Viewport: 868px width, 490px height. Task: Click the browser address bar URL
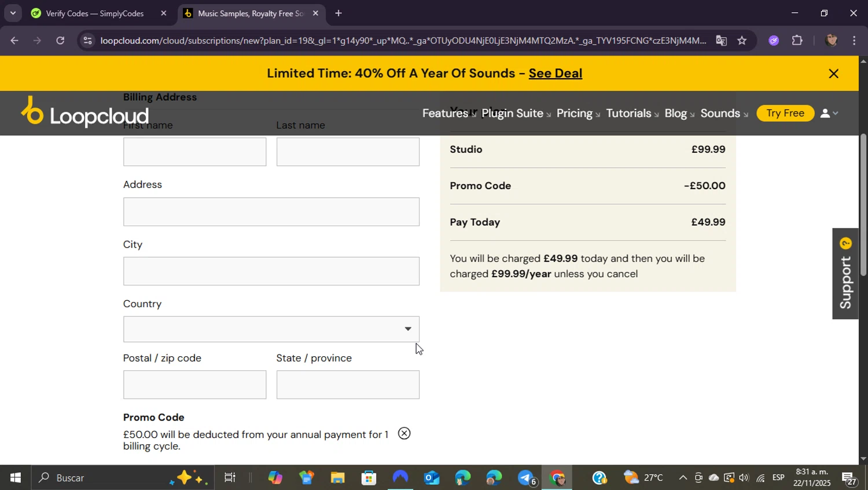tap(403, 40)
